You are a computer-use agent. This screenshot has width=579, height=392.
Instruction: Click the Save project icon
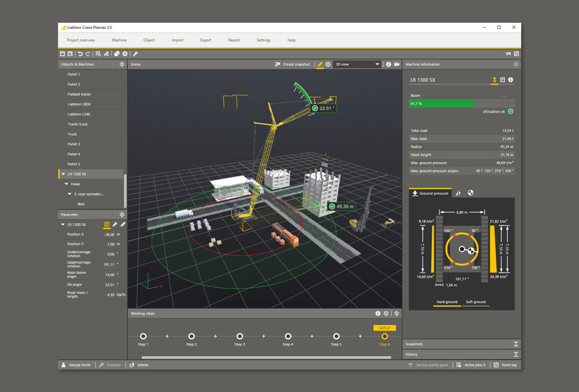[x=62, y=54]
